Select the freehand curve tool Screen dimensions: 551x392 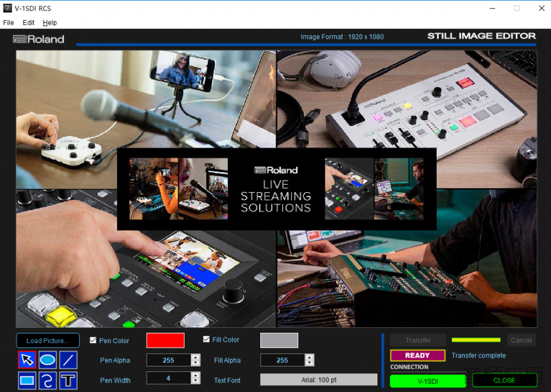pyautogui.click(x=48, y=380)
